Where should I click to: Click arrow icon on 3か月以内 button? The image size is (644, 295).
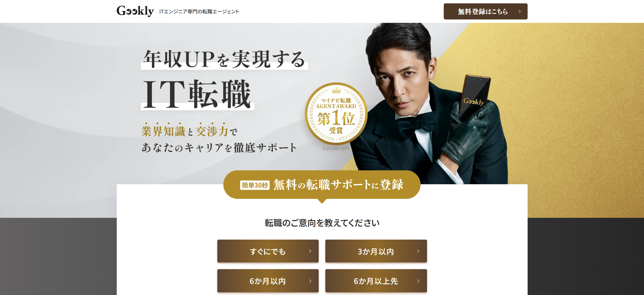418,251
